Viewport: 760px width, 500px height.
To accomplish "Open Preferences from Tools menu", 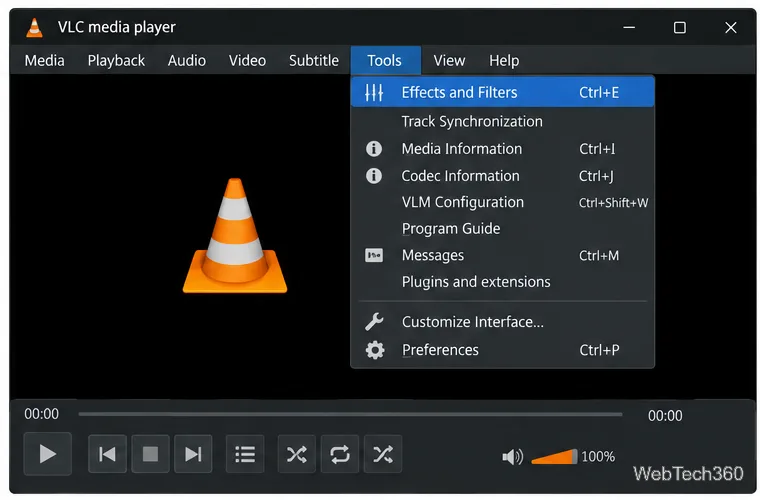I will pyautogui.click(x=503, y=350).
